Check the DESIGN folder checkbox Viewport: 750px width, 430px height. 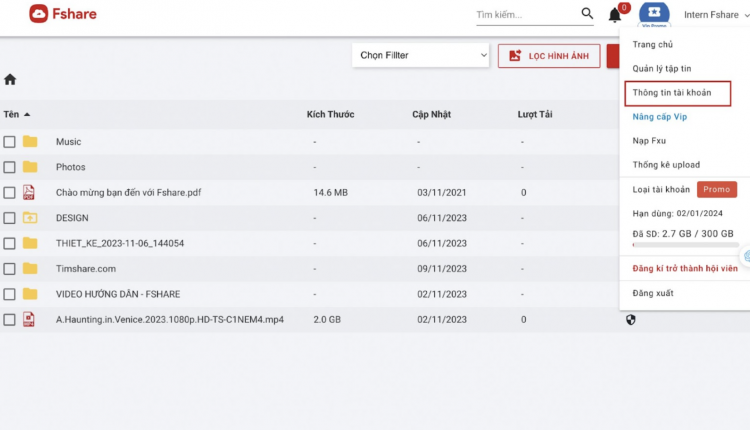pyautogui.click(x=9, y=218)
